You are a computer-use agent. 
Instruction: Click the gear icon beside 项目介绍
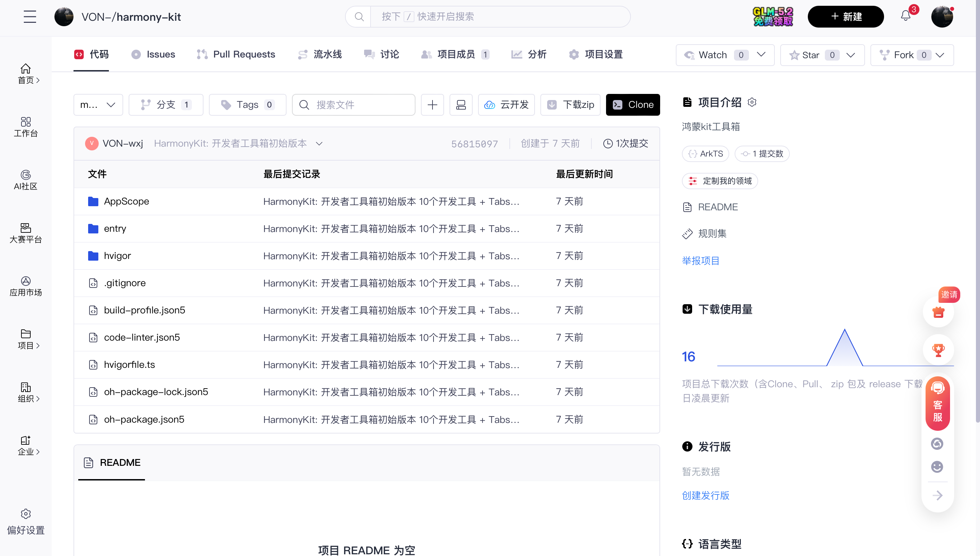click(x=752, y=102)
